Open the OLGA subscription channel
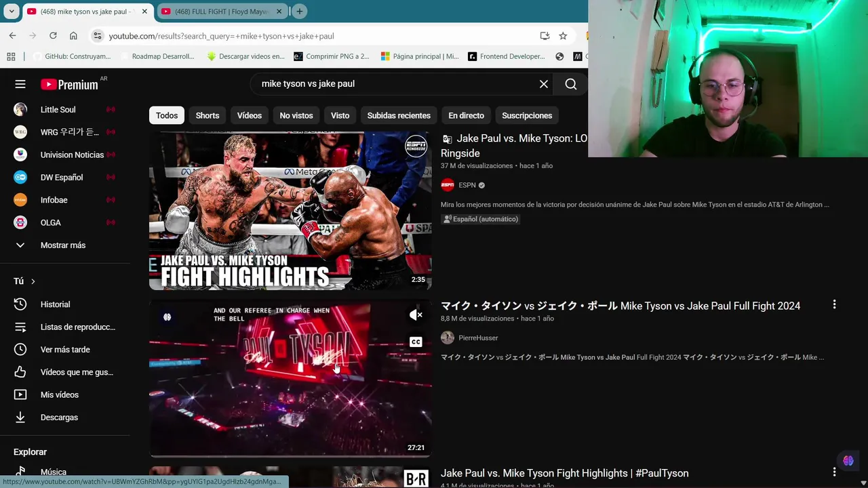This screenshot has height=488, width=868. (x=64, y=222)
